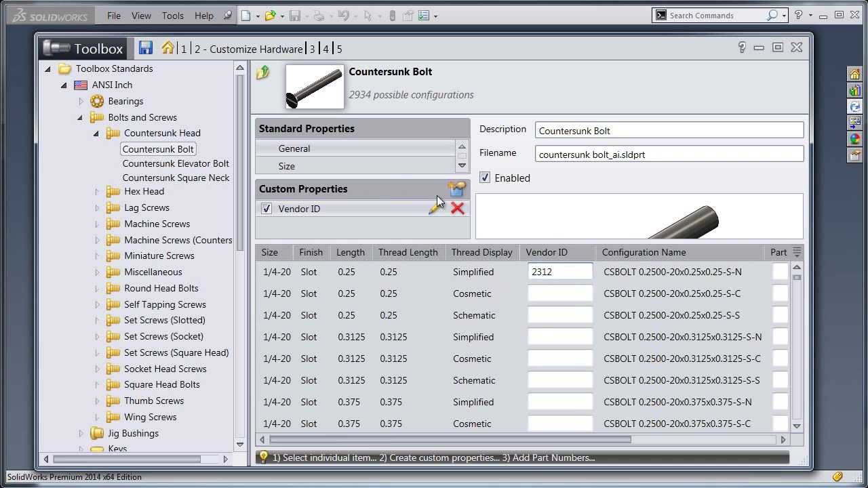
Task: Select Countersunk Square Neck item
Action: point(176,178)
